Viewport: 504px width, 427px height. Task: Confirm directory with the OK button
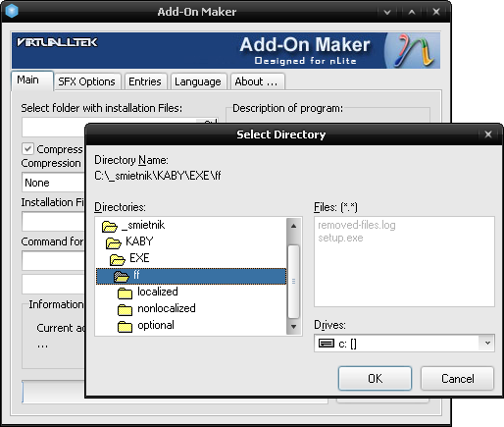(x=375, y=378)
